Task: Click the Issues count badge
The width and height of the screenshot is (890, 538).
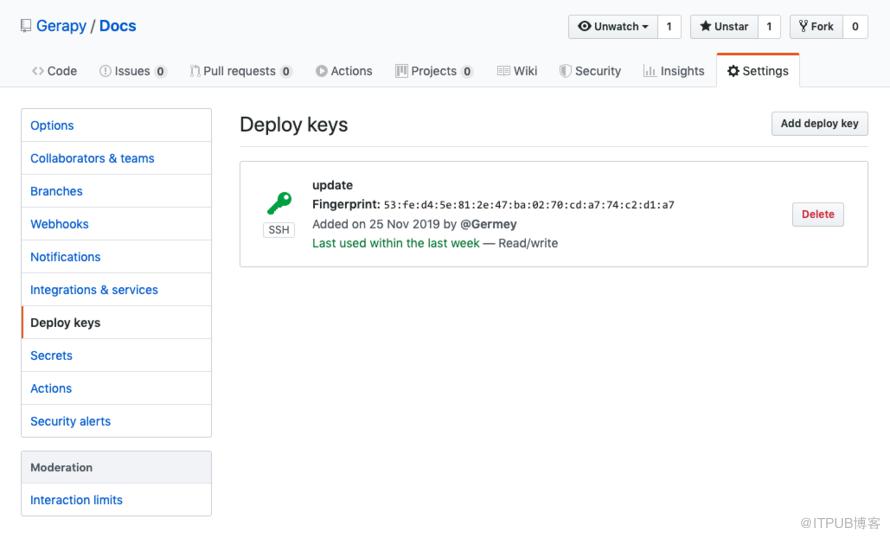Action: [161, 72]
